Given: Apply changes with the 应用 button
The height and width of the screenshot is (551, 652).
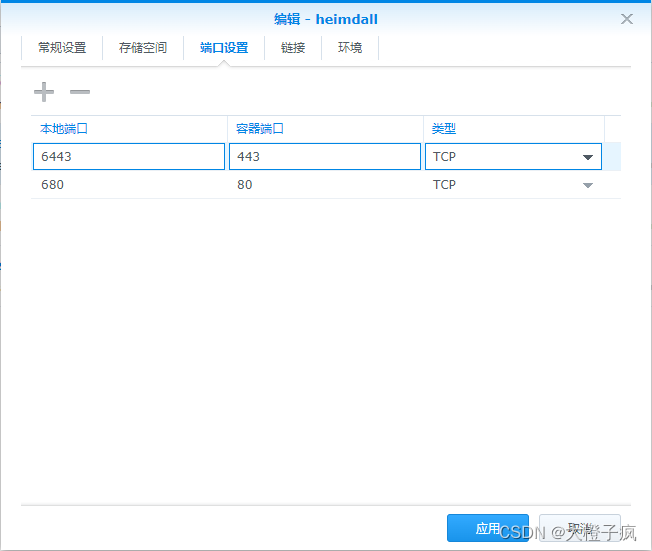Looking at the screenshot, I should pos(488,528).
